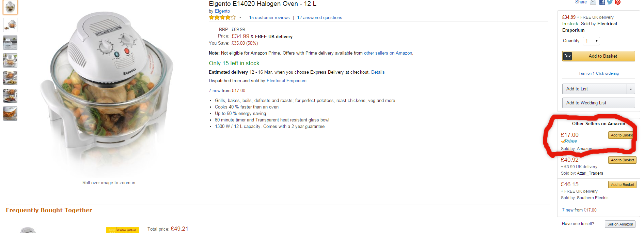This screenshot has height=233, width=644.
Task: Select the last product thumbnail image
Action: [10, 114]
